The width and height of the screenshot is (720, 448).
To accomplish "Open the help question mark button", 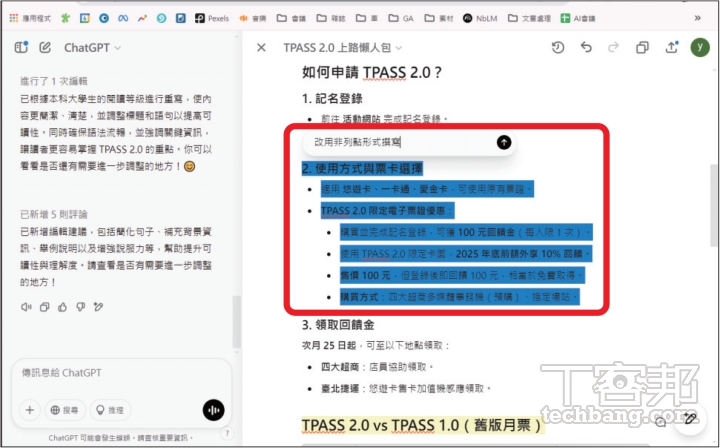I will 227,433.
